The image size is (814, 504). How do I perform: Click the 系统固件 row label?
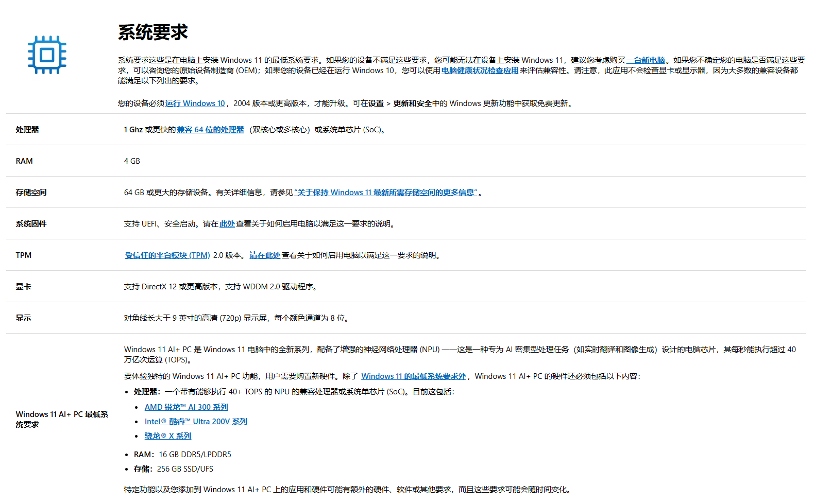(31, 224)
